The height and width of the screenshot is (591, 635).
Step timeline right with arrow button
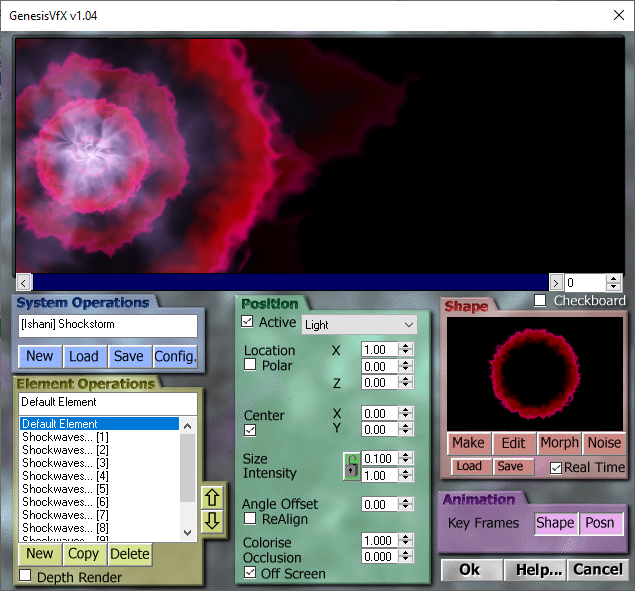556,282
